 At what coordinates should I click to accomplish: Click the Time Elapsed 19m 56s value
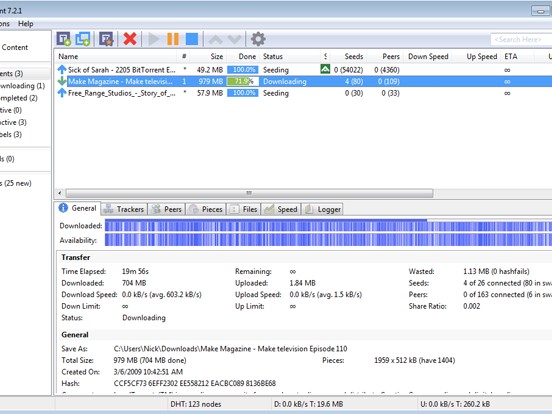[135, 271]
